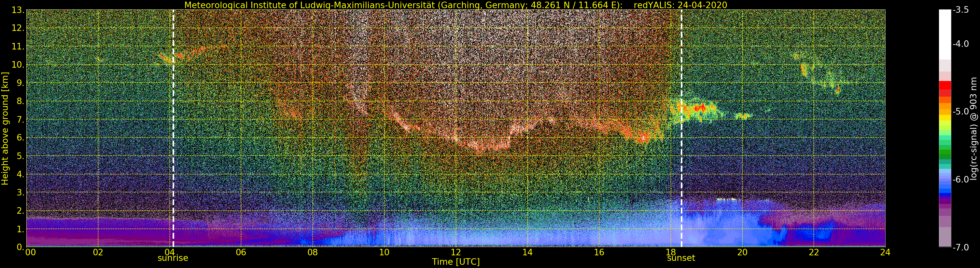The image size is (980, 268).
Task: Select the white dashed sunset marker line
Action: pyautogui.click(x=681, y=128)
